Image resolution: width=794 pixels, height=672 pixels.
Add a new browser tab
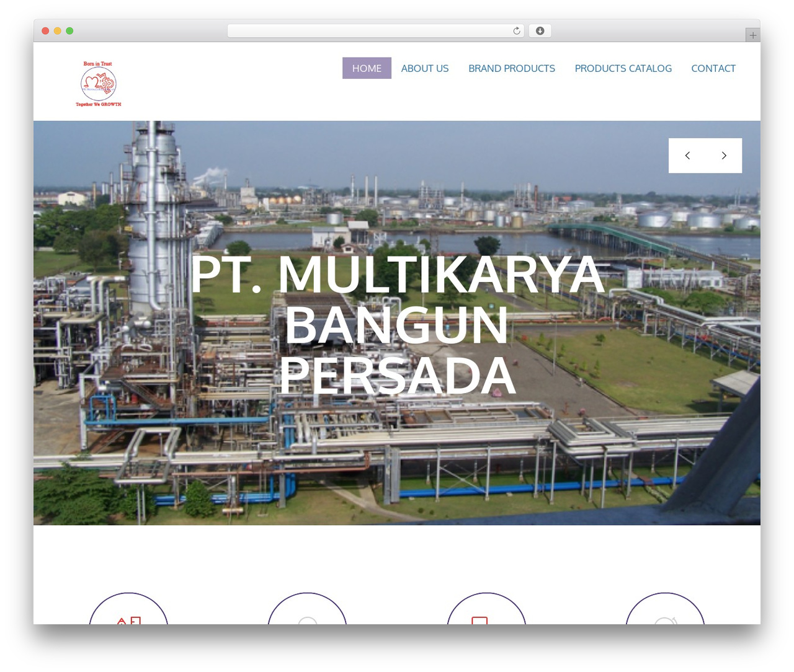pos(752,35)
